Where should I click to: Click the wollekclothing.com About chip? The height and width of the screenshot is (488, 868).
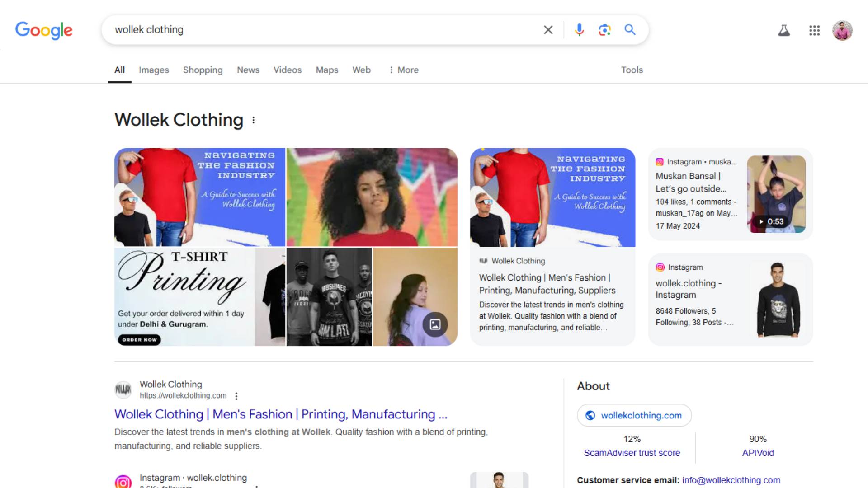634,415
